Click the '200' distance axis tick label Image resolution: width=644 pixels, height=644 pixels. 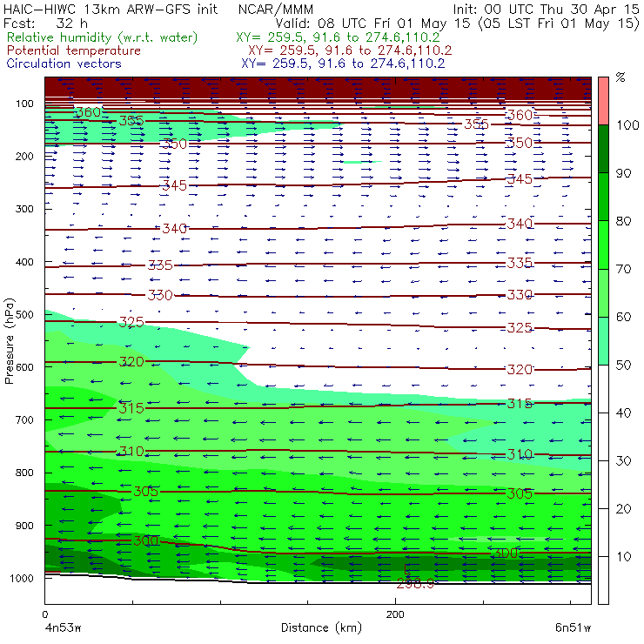click(395, 614)
